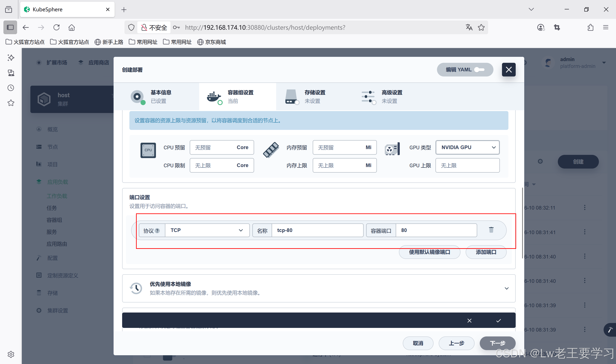Open 应用商店 in top navigation
Screen dimensions: 616x364
pos(94,63)
